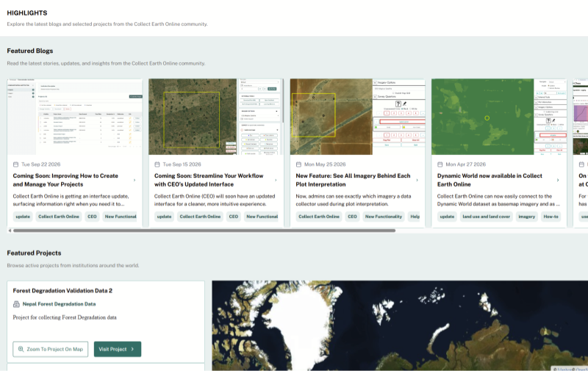Click New Functional tag on first blog card
This screenshot has width=588, height=371.
120,217
